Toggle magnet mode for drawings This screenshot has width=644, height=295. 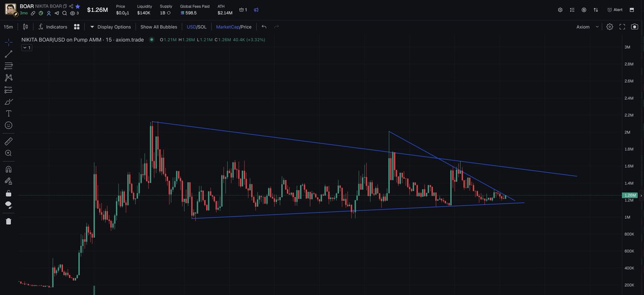tap(9, 169)
